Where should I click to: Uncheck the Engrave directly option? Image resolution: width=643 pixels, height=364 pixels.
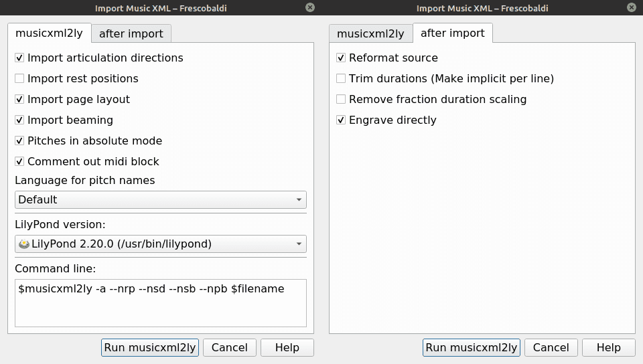341,120
